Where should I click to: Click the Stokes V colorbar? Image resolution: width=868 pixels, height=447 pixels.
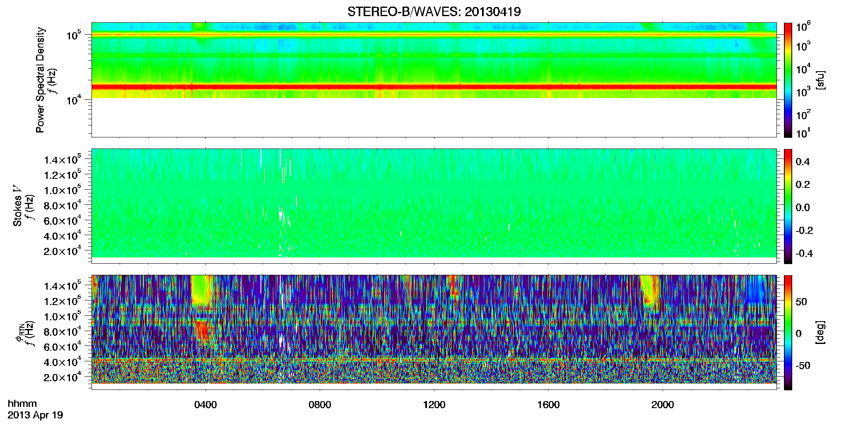pos(788,206)
